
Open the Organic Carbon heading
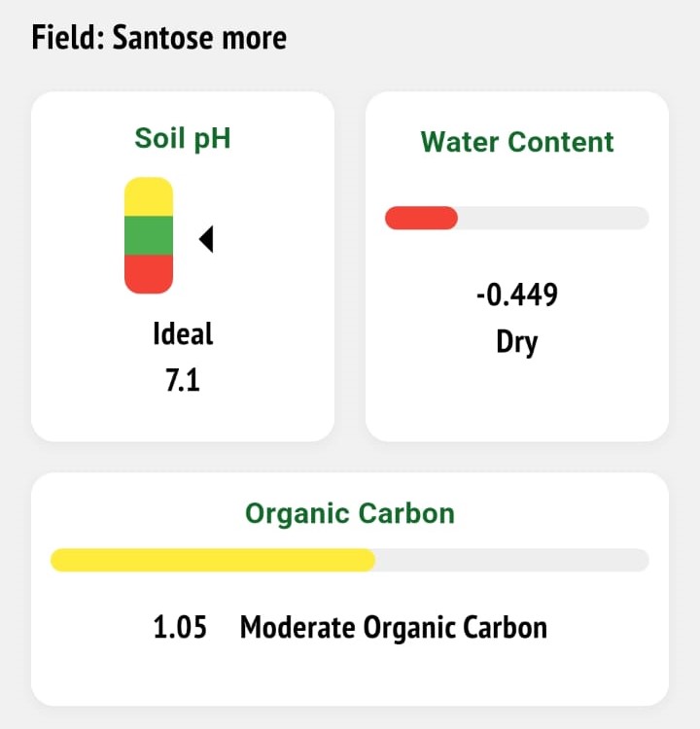pos(350,514)
